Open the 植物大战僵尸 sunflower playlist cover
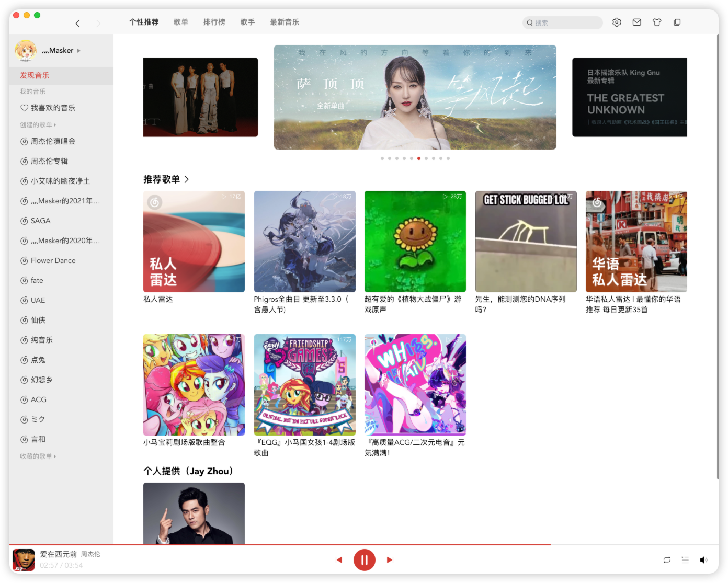Viewport: 728px width, 583px height. 415,242
